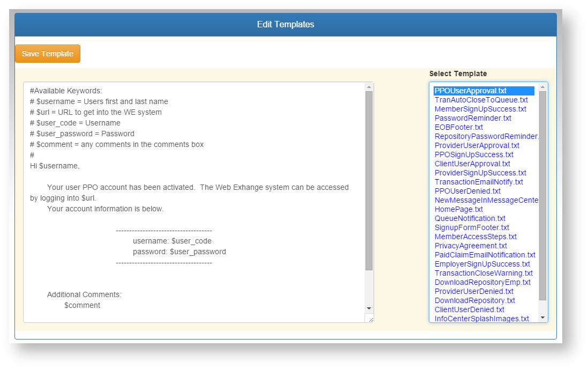Click 'Your account information is below.' line
The width and height of the screenshot is (588, 369).
tap(106, 209)
